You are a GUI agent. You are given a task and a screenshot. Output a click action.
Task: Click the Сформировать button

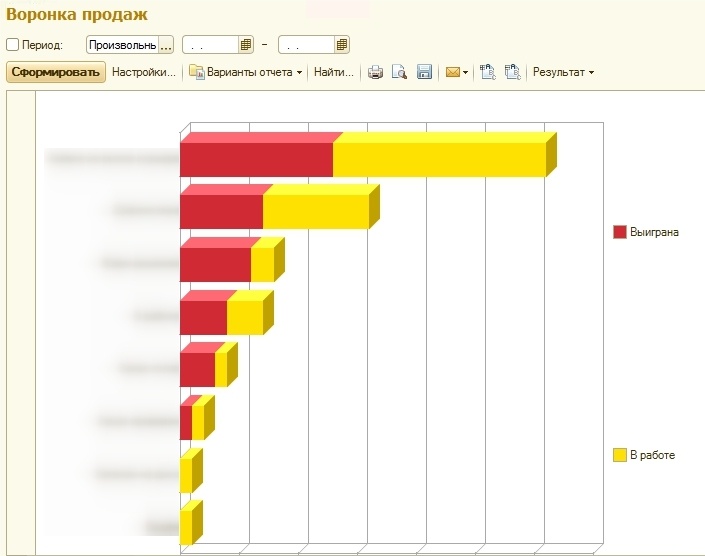[56, 72]
